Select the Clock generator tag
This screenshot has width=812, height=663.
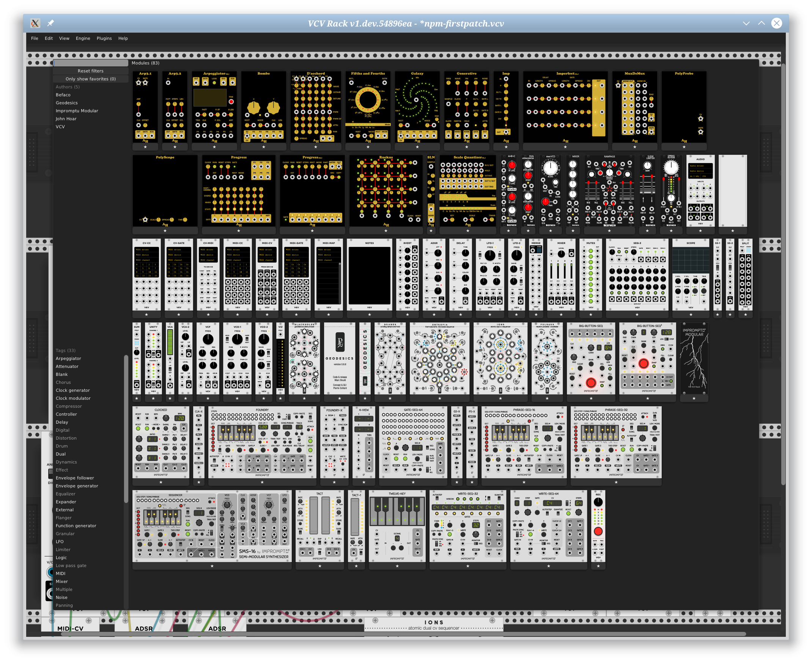tap(72, 391)
